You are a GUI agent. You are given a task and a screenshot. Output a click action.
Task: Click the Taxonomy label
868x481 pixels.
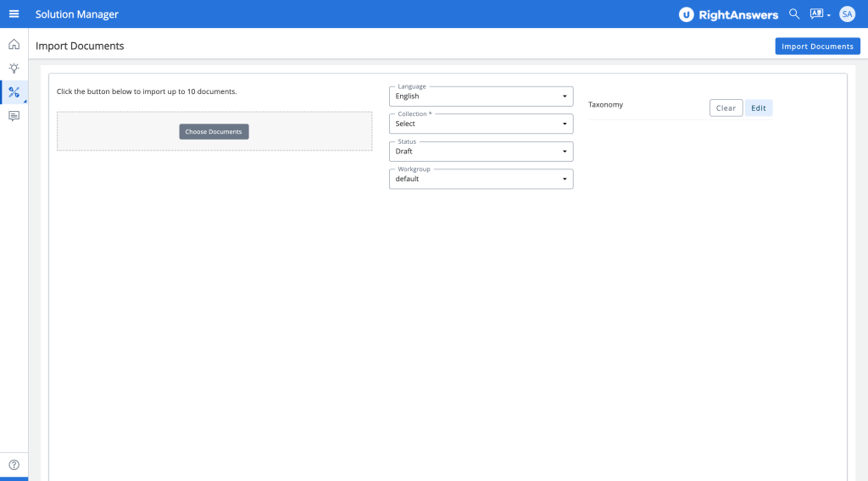(605, 104)
